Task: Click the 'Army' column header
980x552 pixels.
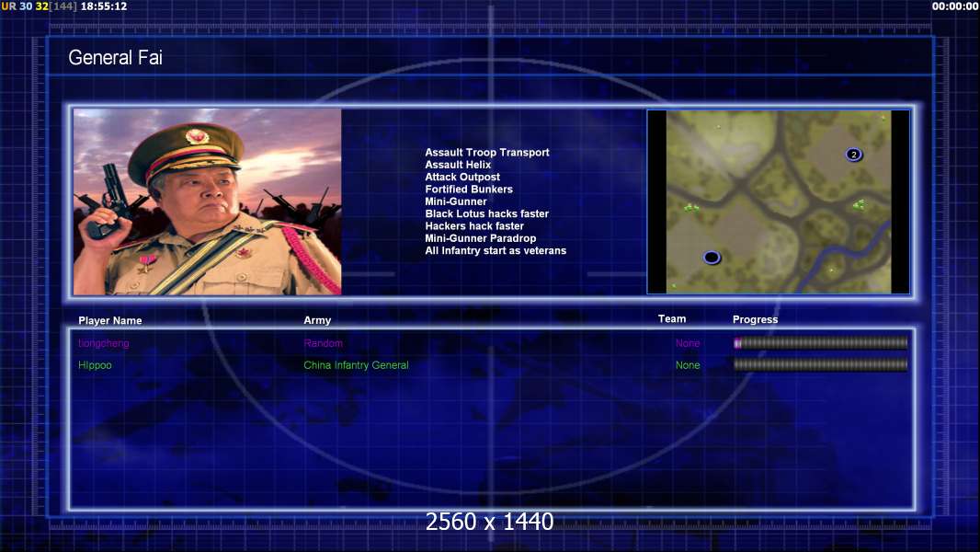Action: click(x=317, y=320)
